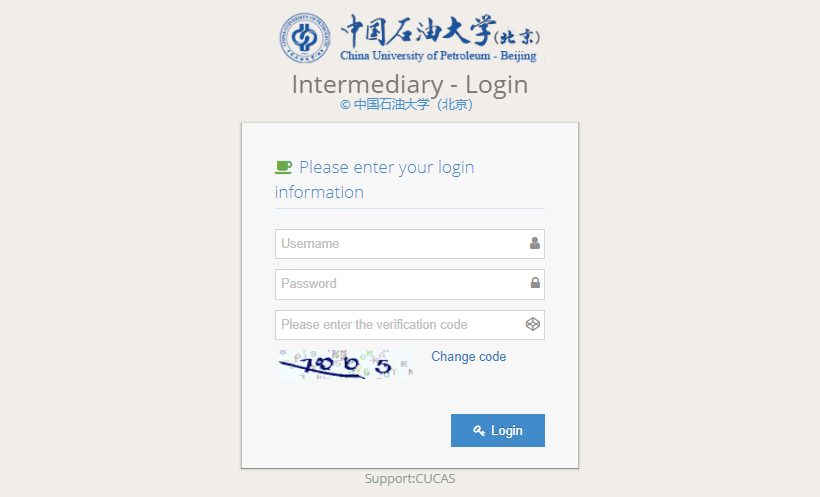Click the captcha verification image
820x497 pixels.
pos(345,364)
